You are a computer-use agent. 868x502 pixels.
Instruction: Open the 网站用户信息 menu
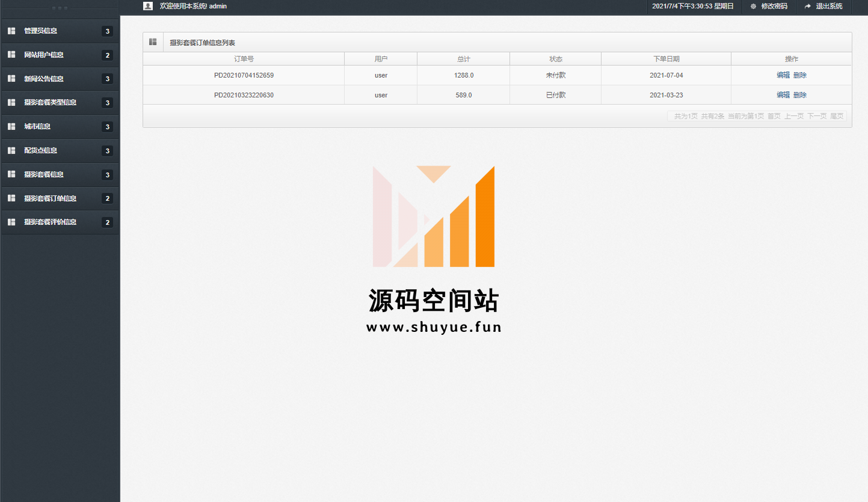(x=60, y=55)
